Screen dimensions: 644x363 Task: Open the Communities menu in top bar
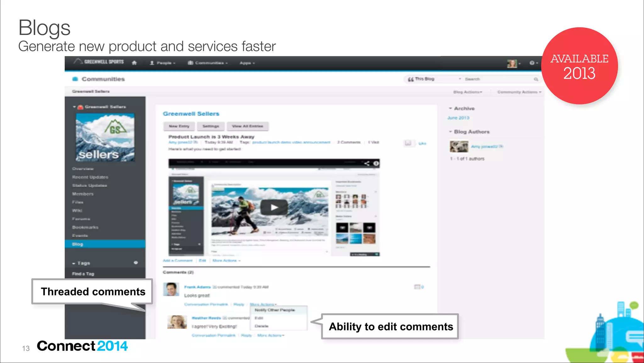[208, 63]
